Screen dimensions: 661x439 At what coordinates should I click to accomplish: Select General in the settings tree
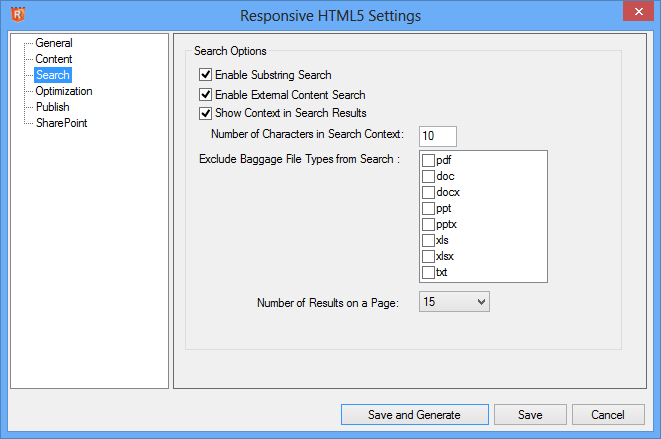(53, 43)
